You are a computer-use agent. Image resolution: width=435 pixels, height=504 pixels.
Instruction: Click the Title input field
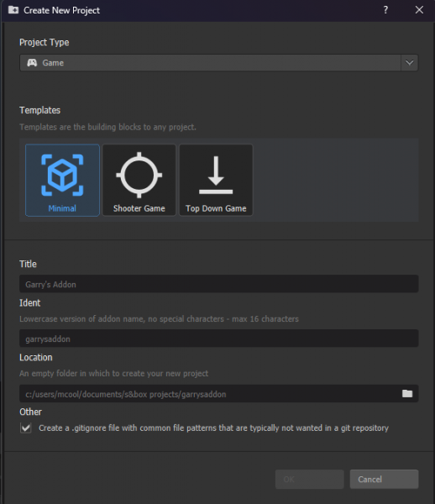[219, 284]
